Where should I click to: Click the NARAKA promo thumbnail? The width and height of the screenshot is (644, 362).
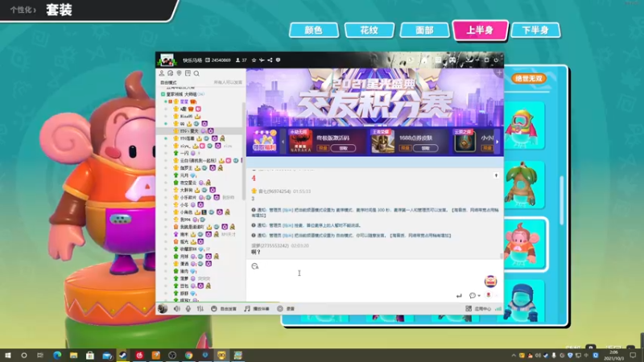point(300,142)
